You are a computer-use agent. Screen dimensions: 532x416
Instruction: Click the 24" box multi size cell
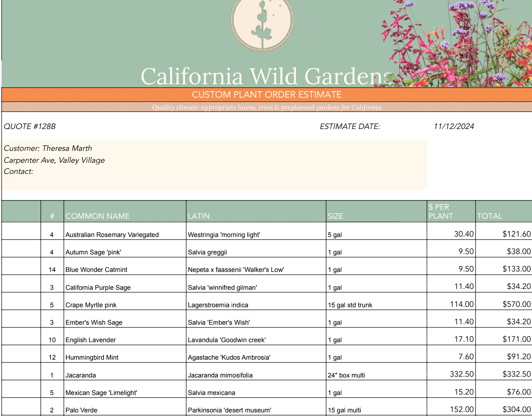(376, 372)
